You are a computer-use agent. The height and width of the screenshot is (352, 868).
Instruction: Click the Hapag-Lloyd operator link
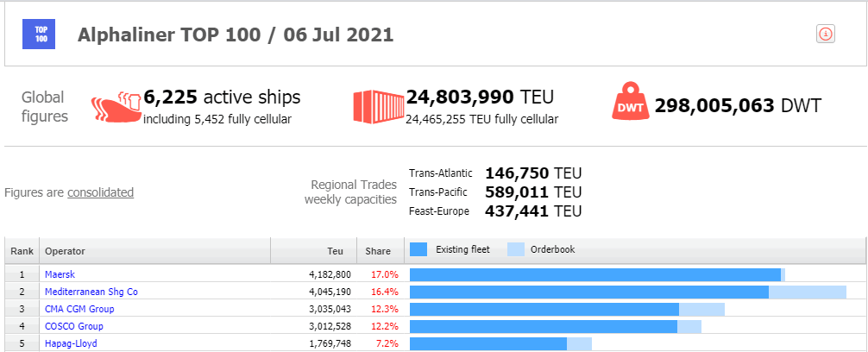pos(71,343)
